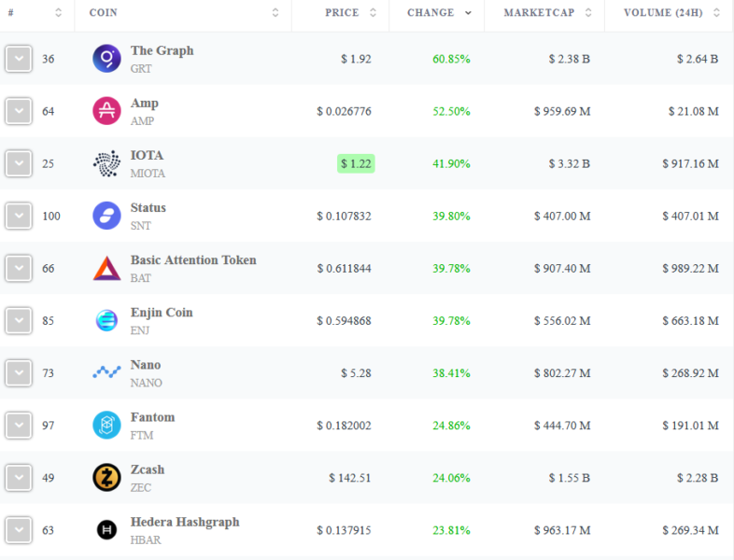Expand the IOTA row with chevron button
Screen dimensions: 734x560
19,163
